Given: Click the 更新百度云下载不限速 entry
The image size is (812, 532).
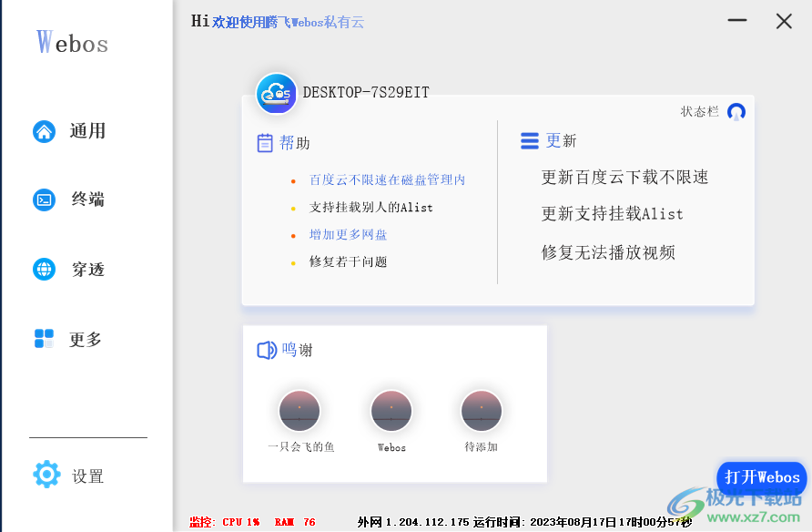Looking at the screenshot, I should point(624,177).
